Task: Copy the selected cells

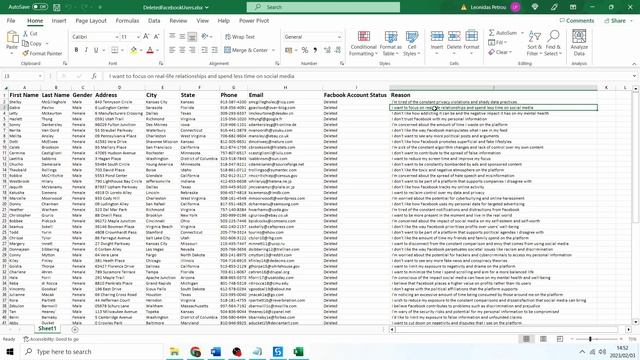Action: click(x=33, y=43)
